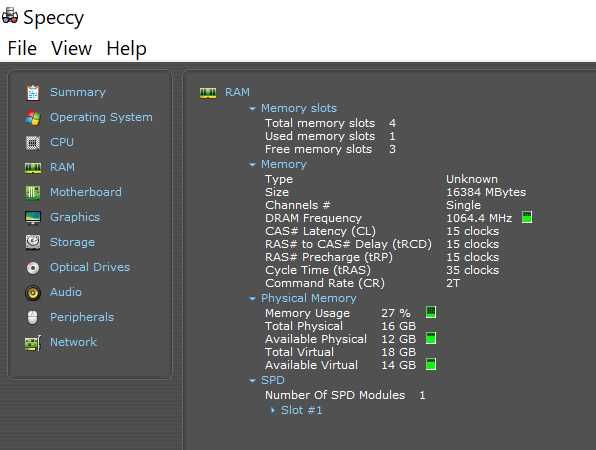
Task: Select the Total Physical label
Action: pos(304,326)
